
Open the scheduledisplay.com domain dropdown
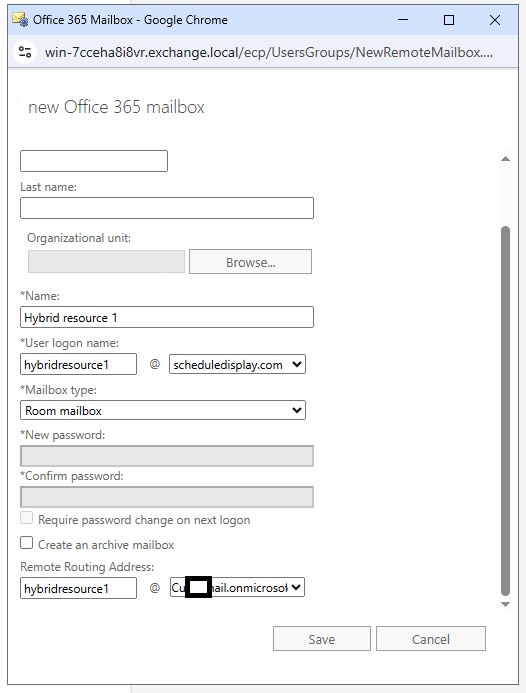pyautogui.click(x=237, y=365)
